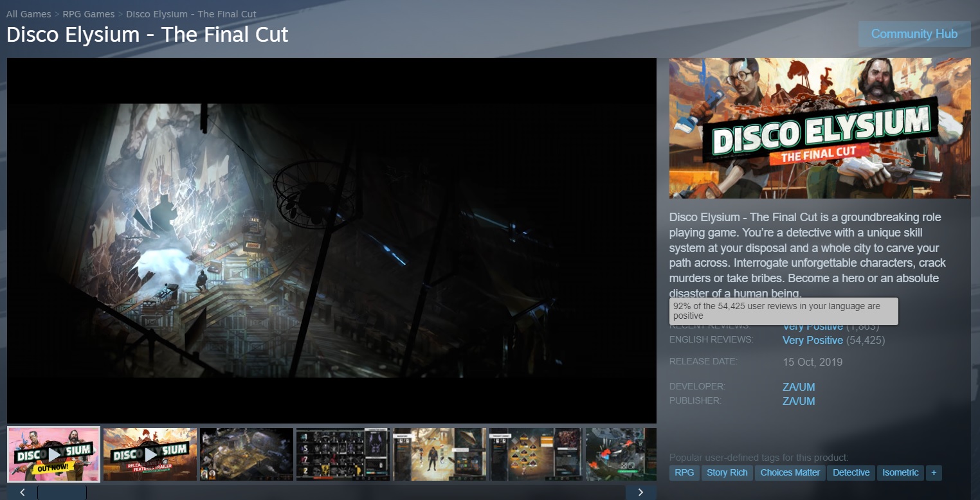Play the 'Out Now!' trailer thumbnail
The height and width of the screenshot is (500, 980).
(53, 454)
